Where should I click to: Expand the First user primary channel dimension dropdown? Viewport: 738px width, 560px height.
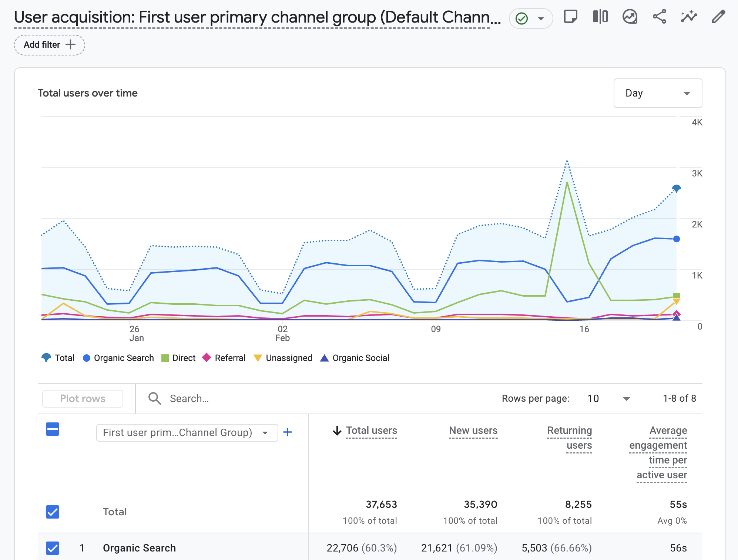click(187, 432)
